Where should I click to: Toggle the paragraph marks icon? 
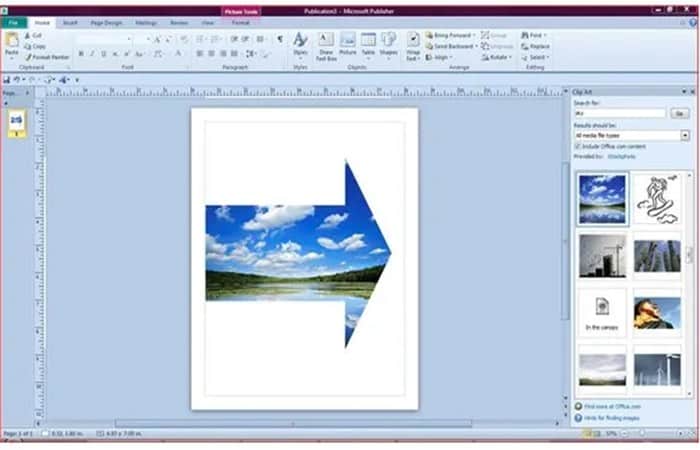[x=280, y=39]
